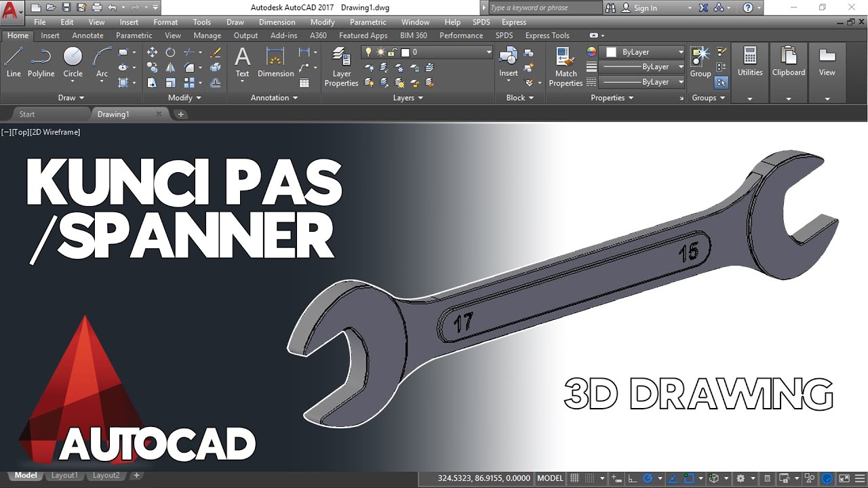
Task: Expand the Block panel
Action: pyautogui.click(x=519, y=98)
